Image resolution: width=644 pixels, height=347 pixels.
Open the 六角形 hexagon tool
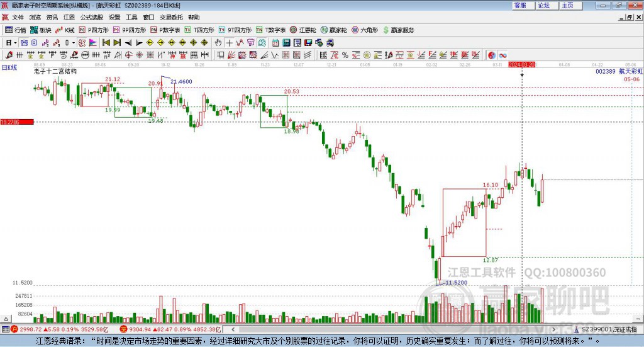tap(365, 30)
